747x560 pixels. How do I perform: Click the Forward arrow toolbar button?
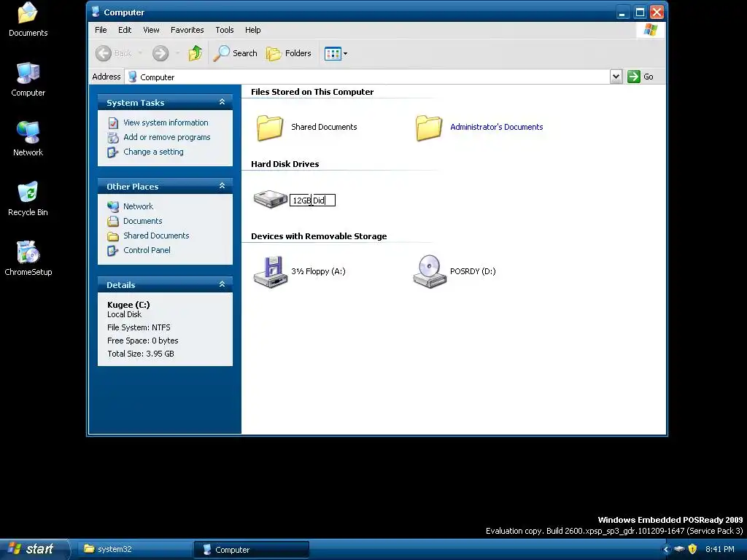(160, 53)
